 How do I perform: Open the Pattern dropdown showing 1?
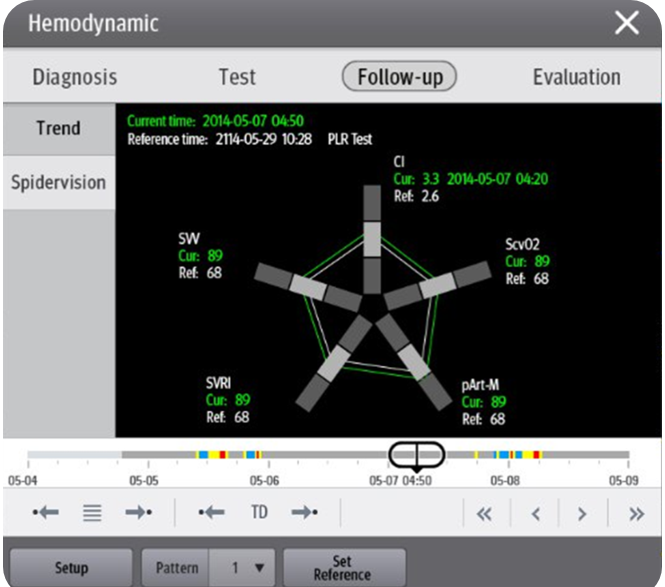pyautogui.click(x=247, y=568)
